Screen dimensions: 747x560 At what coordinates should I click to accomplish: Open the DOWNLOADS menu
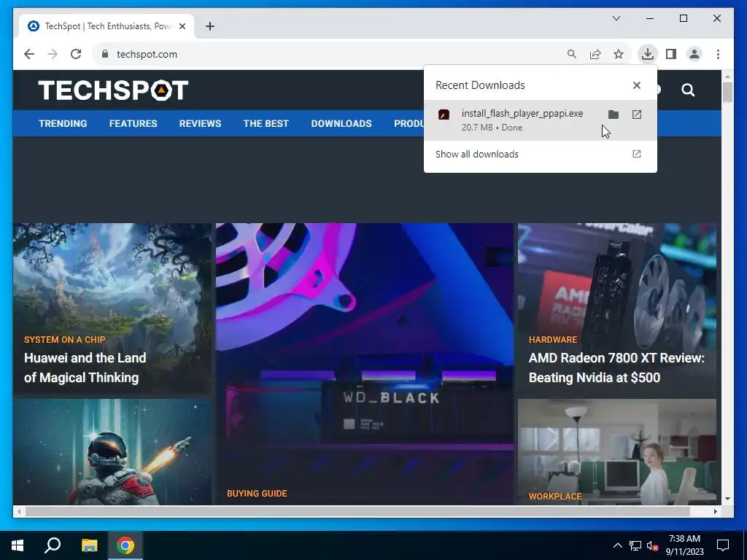(x=341, y=124)
